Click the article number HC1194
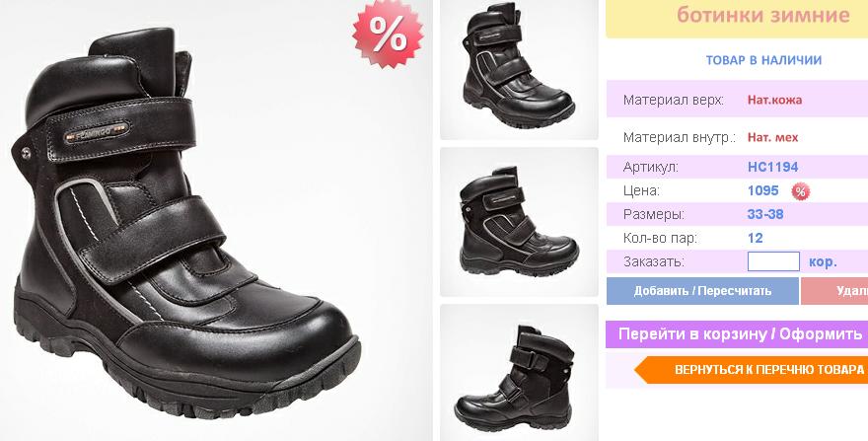Viewport: 868px width, 441px height. point(772,167)
